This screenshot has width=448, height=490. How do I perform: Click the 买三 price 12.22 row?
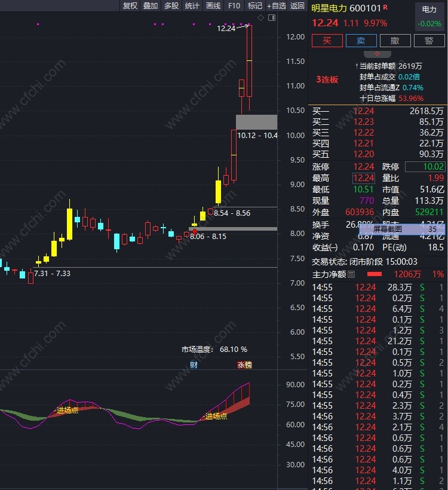pyautogui.click(x=378, y=133)
